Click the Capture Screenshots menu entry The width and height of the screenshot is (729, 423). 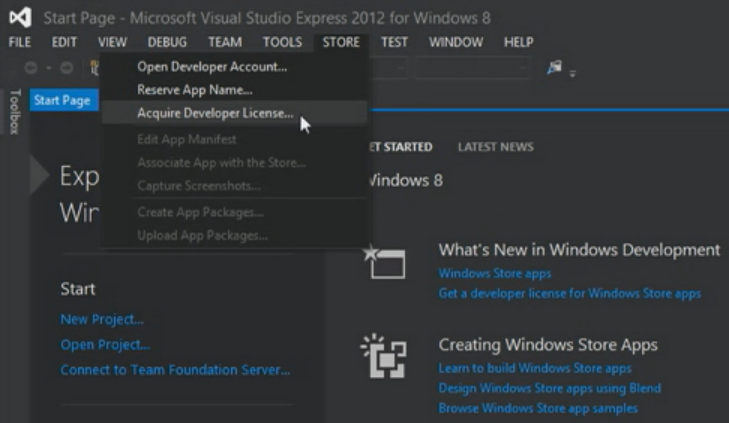pos(234,185)
